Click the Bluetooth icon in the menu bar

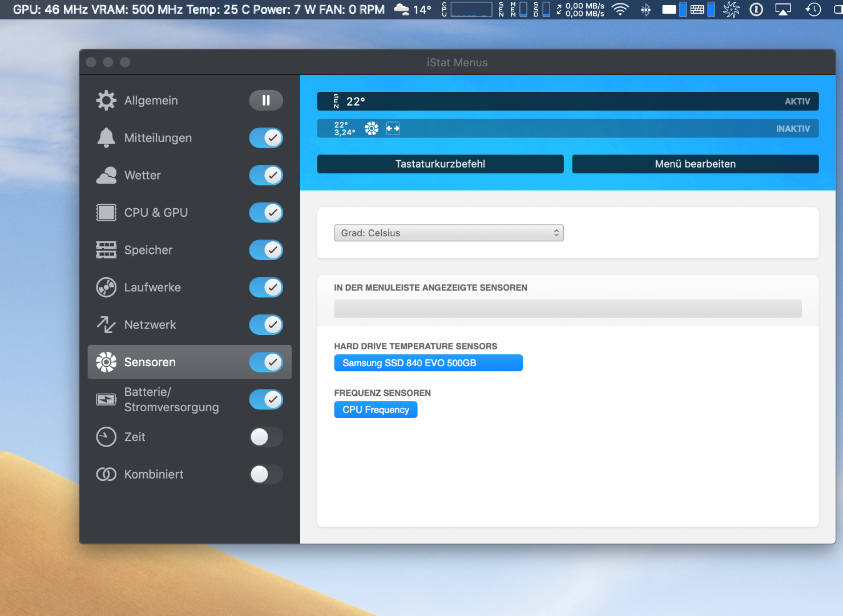(646, 9)
